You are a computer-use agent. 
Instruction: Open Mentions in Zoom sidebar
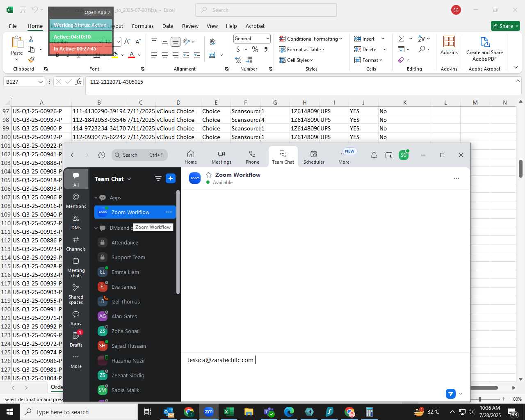[76, 201]
